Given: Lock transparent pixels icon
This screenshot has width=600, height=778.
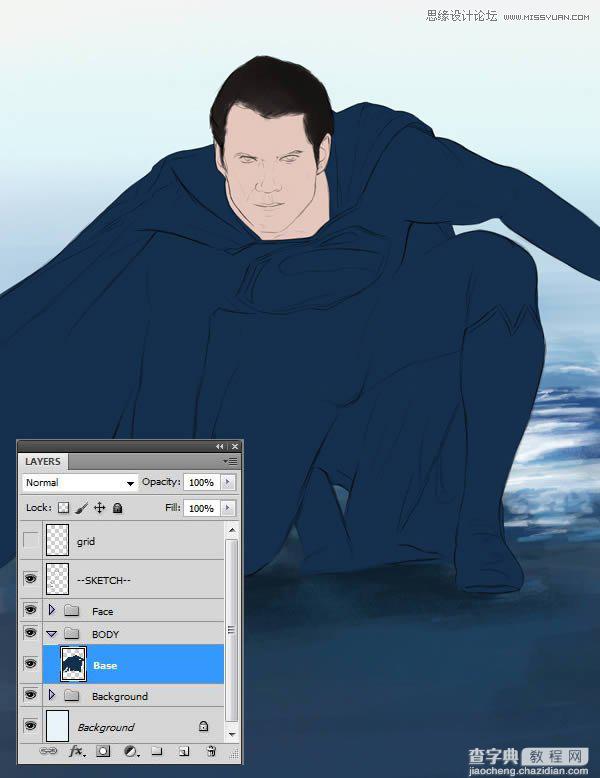Looking at the screenshot, I should pos(64,508).
